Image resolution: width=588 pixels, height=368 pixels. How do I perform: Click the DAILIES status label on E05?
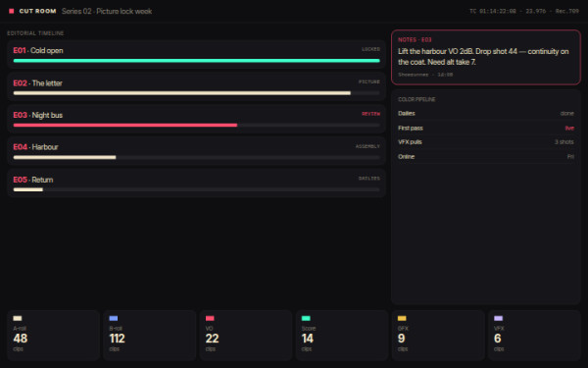(x=369, y=179)
